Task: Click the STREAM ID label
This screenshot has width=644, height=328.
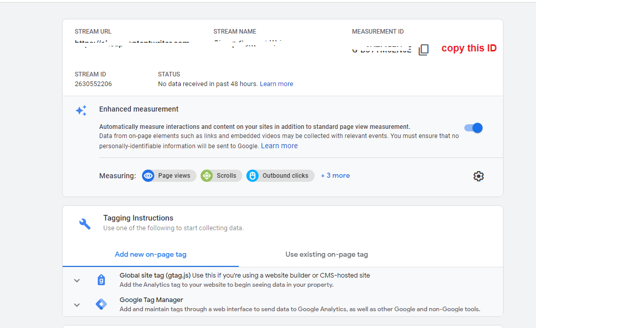Action: 91,74
